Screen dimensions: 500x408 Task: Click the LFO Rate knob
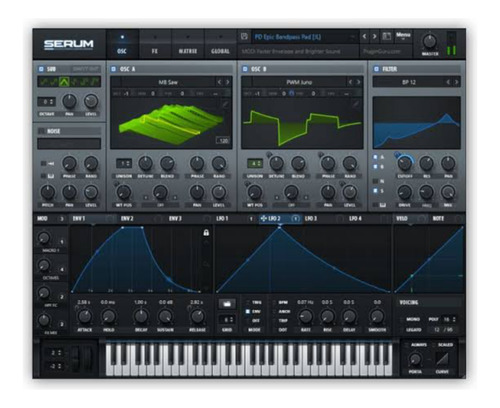point(305,316)
